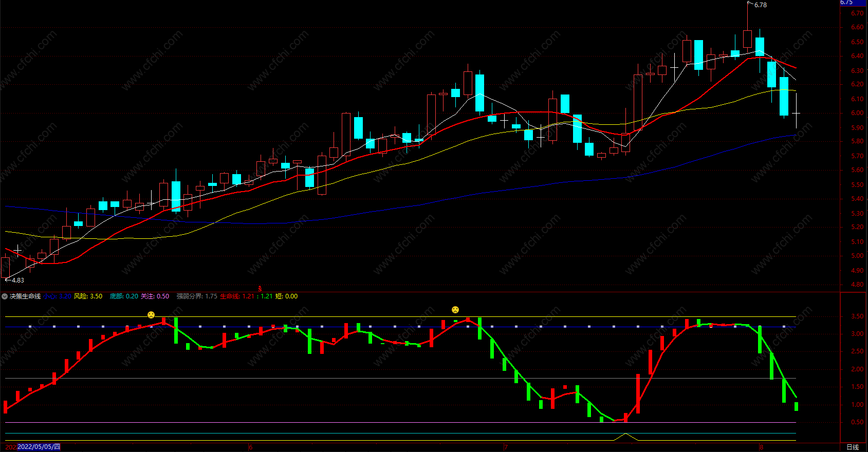Click the 短: 0.00 indicator value
Viewport: 868px width, 452px height.
click(x=287, y=296)
